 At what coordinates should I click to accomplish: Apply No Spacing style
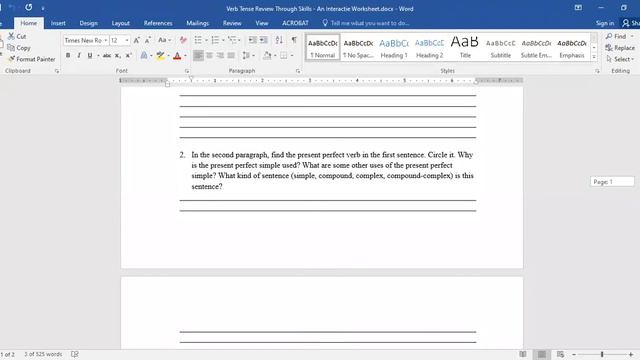pos(358,47)
